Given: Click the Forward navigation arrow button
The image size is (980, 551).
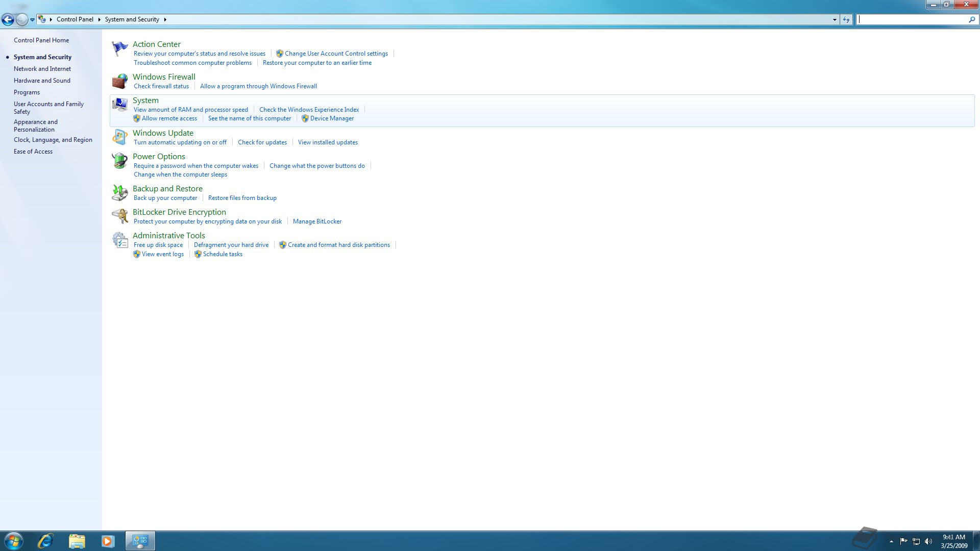Looking at the screenshot, I should click(x=21, y=19).
